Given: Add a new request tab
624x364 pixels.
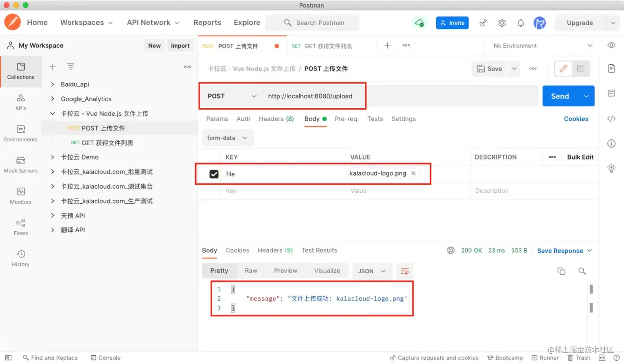Looking at the screenshot, I should tap(388, 45).
